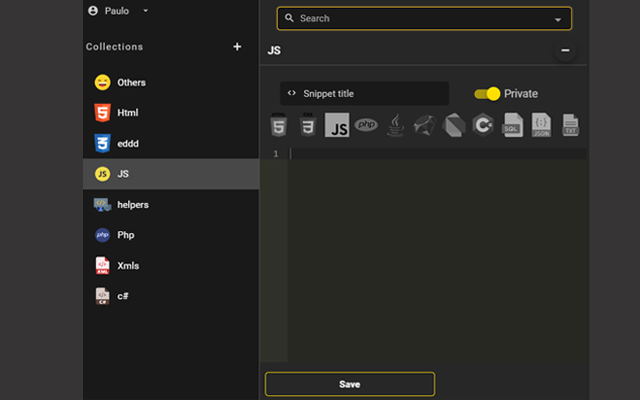The image size is (640, 400).
Task: Choose the PHP language icon
Action: (366, 126)
